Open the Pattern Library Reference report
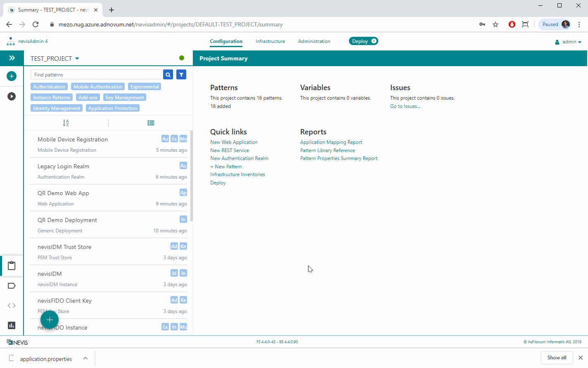The width and height of the screenshot is (588, 368). pyautogui.click(x=327, y=151)
